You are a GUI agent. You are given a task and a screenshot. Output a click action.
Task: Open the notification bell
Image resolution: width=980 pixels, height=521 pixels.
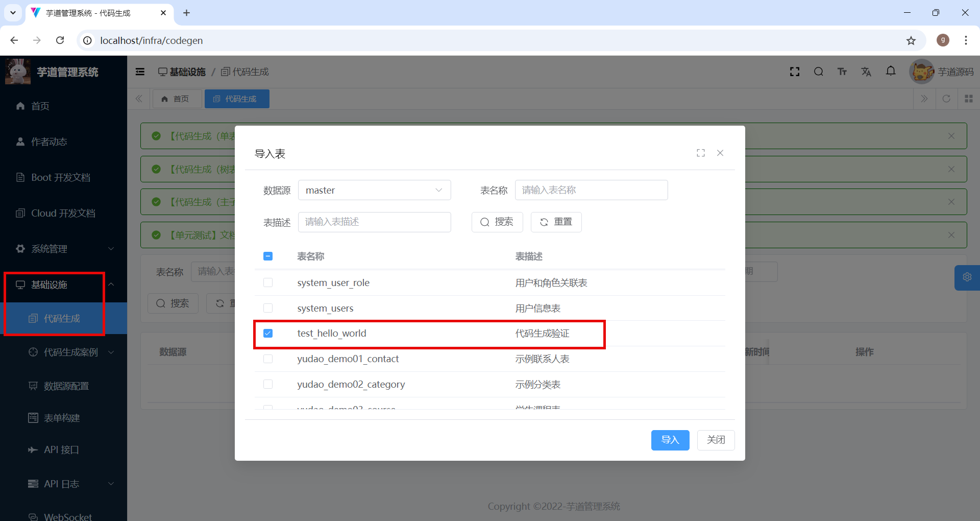pyautogui.click(x=891, y=71)
